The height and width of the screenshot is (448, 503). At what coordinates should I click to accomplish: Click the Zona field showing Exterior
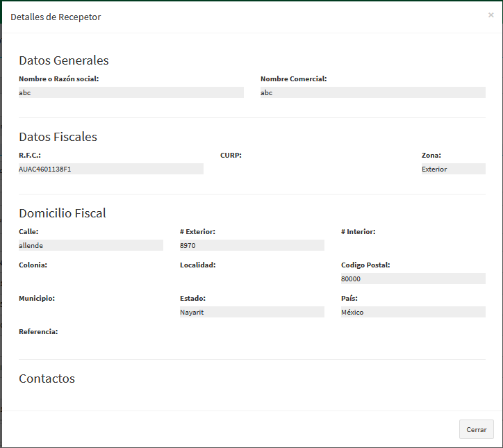[x=453, y=169]
